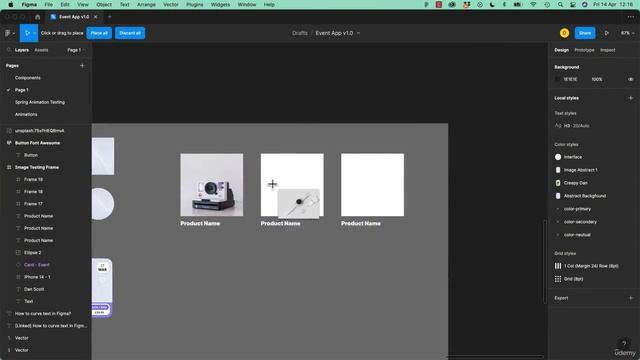
Task: Open the Move tool options chevron
Action: click(x=35, y=33)
